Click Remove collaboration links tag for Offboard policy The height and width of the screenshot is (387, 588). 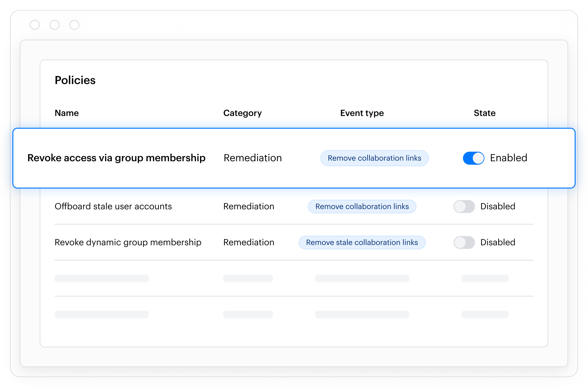click(362, 207)
